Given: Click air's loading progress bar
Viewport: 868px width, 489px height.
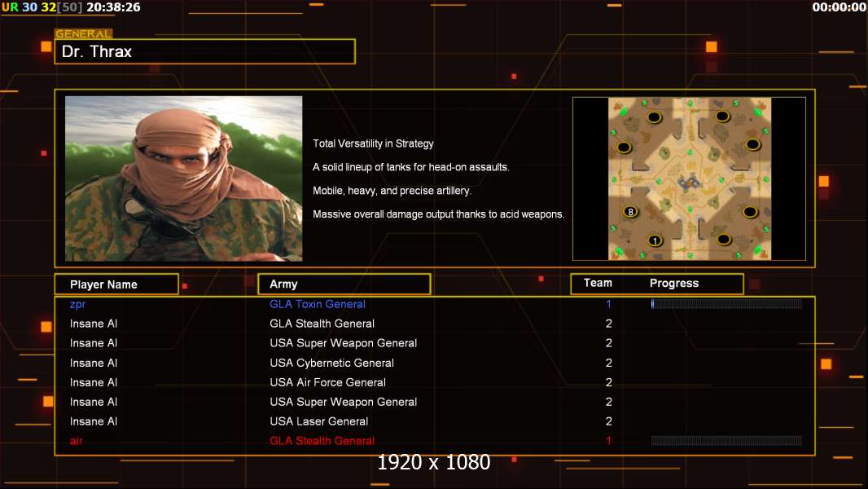Looking at the screenshot, I should pyautogui.click(x=726, y=441).
